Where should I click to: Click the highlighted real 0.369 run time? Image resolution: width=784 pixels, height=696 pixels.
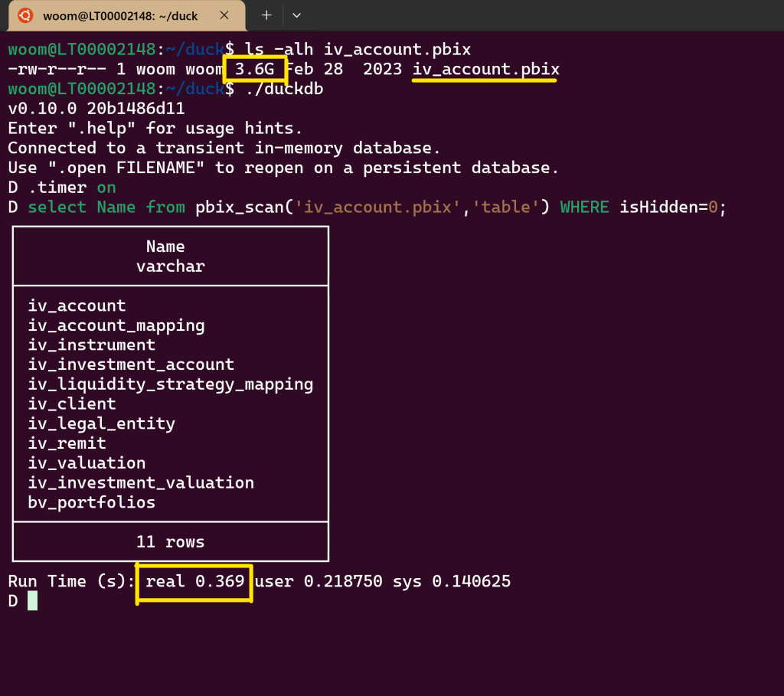(194, 582)
